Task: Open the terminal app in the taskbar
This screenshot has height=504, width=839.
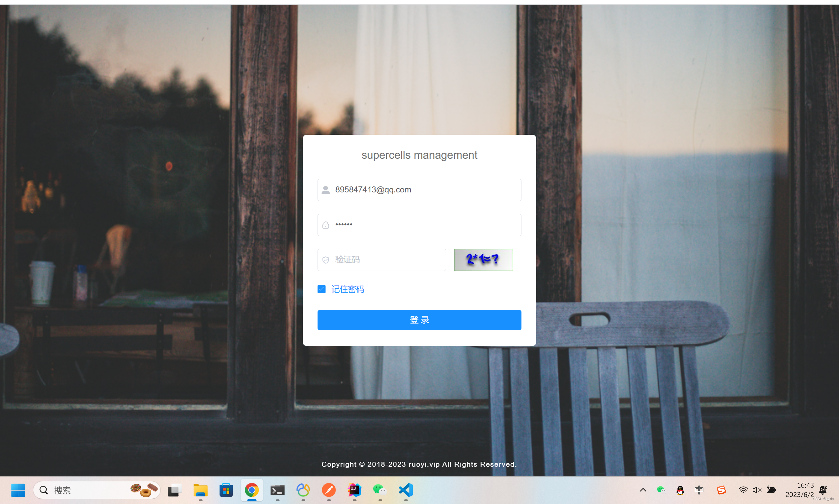Action: (278, 490)
